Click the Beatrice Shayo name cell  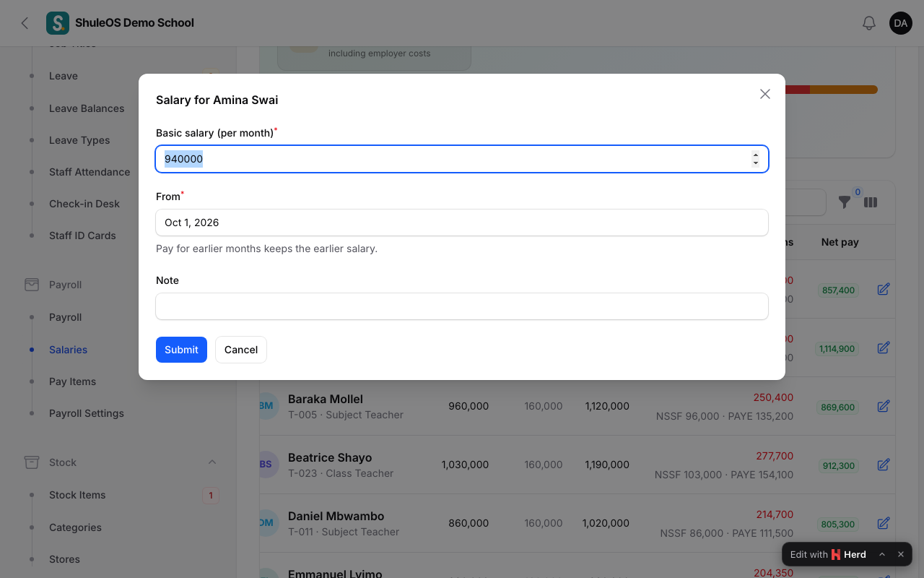[330, 457]
